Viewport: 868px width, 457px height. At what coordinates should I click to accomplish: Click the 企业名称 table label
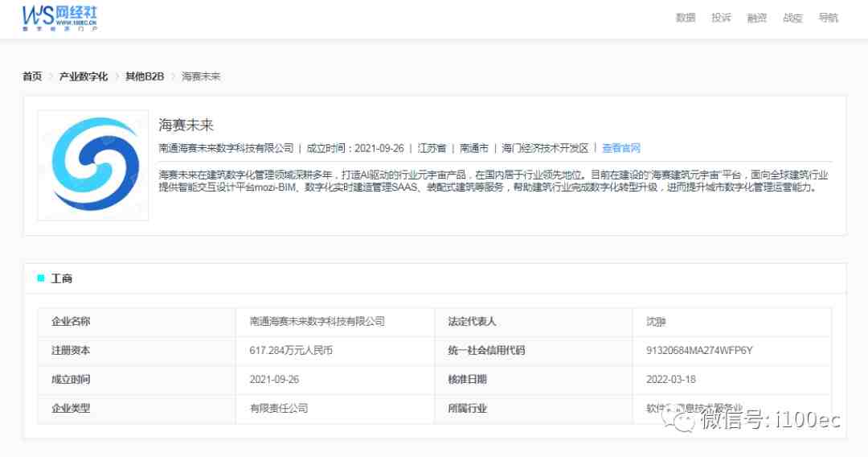(71, 321)
